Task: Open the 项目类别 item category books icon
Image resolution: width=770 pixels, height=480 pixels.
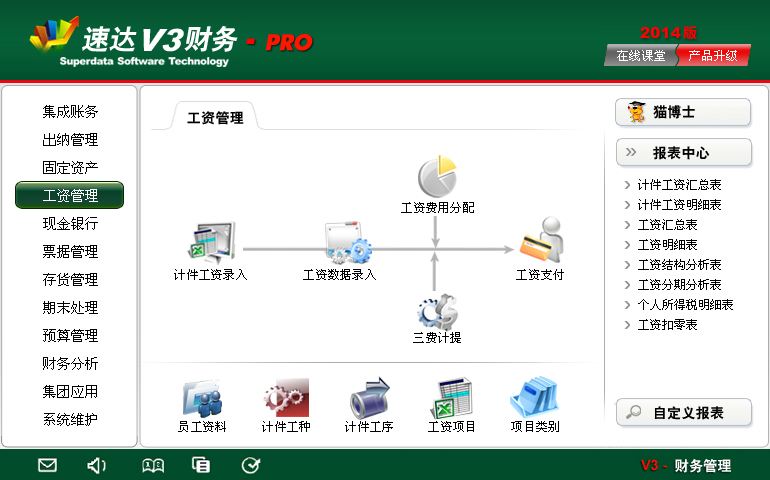Action: tap(535, 397)
